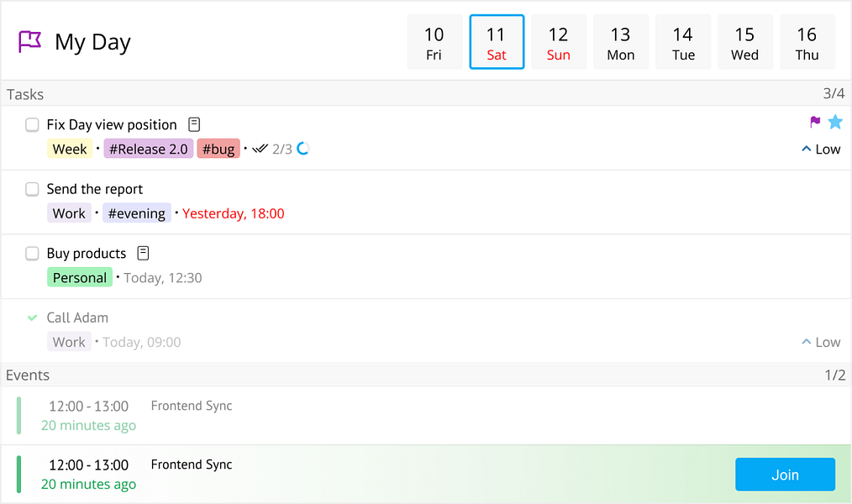Open the dimmed Frontend Sync event
This screenshot has height=504, width=852.
click(x=426, y=416)
